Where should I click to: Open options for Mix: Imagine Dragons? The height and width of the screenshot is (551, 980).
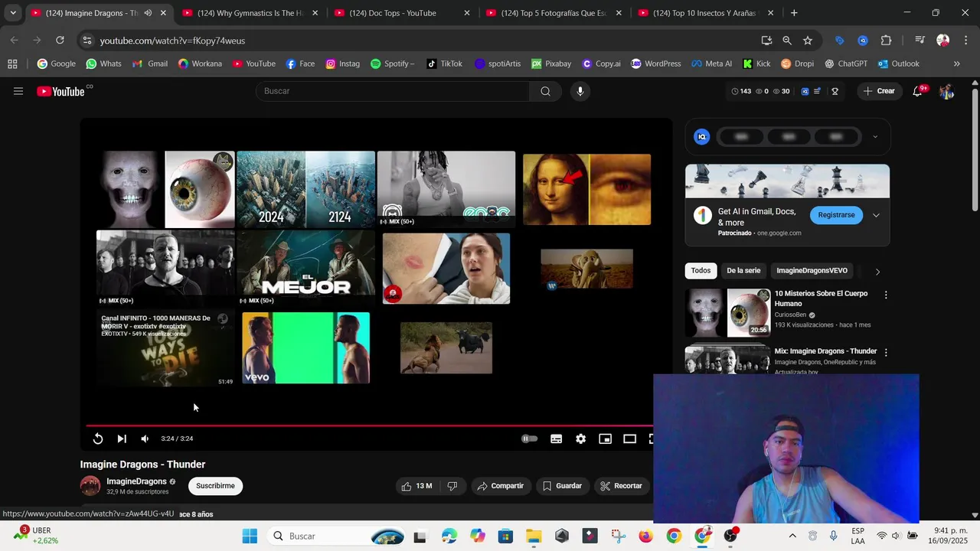pyautogui.click(x=886, y=353)
